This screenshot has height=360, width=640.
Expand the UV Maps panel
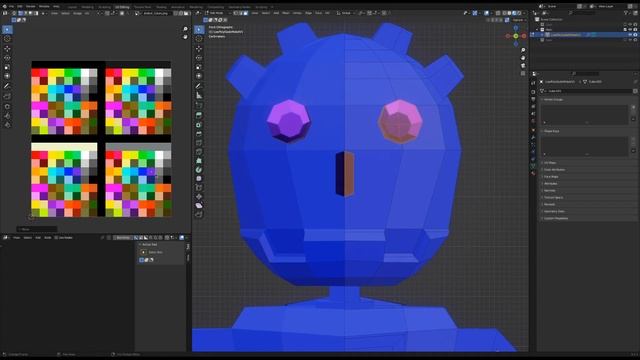tap(550, 163)
